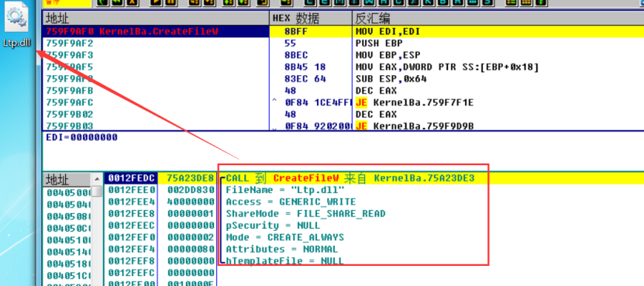The height and width of the screenshot is (286, 644).
Task: Select stack value 00000080 at 0012FEF4
Action: point(191,249)
